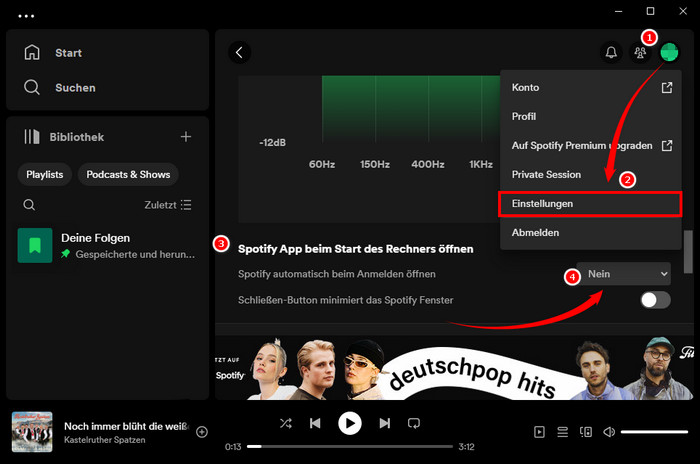
Task: Adjust the volume slider
Action: (654, 432)
